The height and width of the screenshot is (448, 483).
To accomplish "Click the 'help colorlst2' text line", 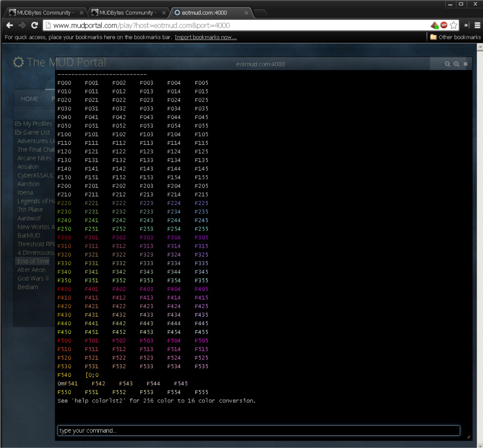I will [x=156, y=401].
